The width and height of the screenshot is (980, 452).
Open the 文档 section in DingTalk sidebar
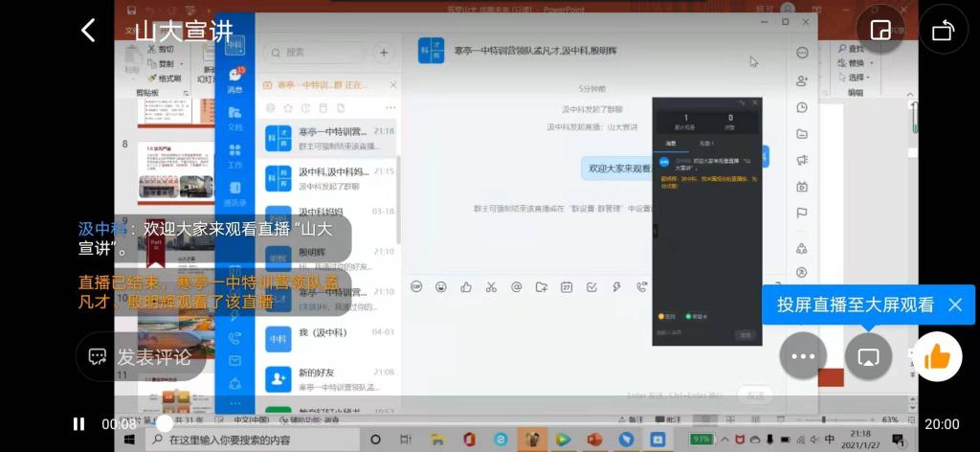point(235,118)
